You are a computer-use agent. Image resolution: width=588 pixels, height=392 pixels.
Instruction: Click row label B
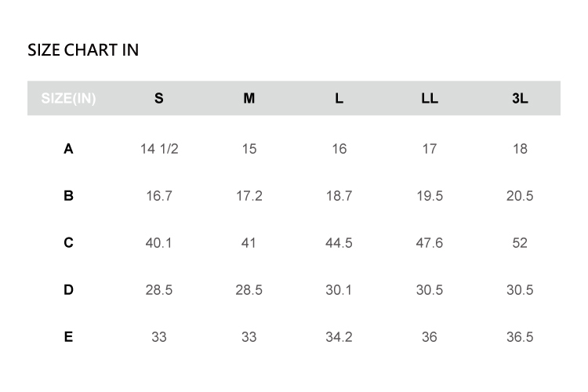(x=68, y=196)
